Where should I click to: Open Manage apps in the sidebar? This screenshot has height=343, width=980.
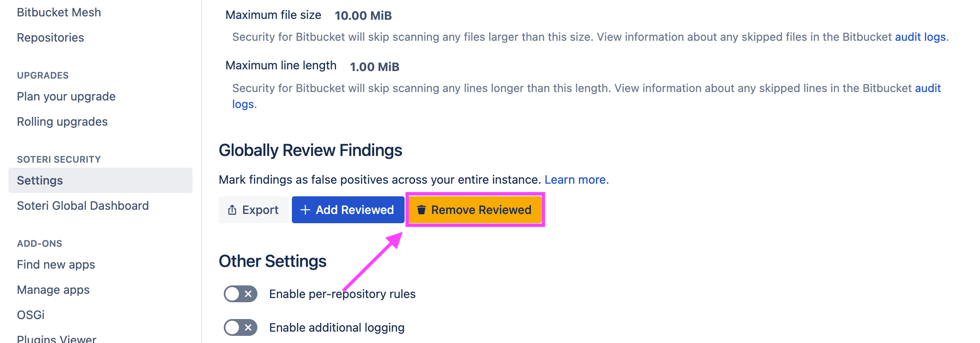53,290
